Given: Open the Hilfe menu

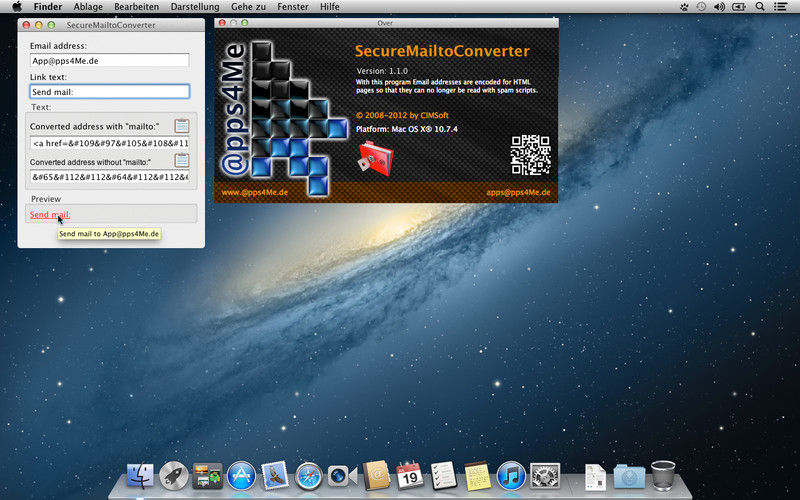Looking at the screenshot, I should pos(330,7).
